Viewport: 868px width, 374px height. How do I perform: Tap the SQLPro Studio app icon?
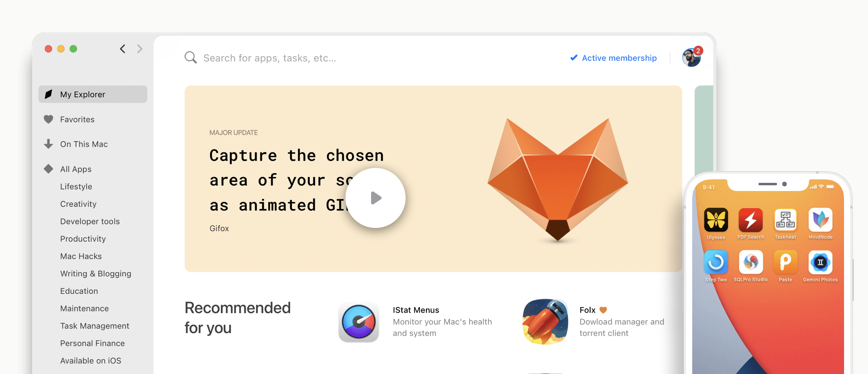coord(750,262)
